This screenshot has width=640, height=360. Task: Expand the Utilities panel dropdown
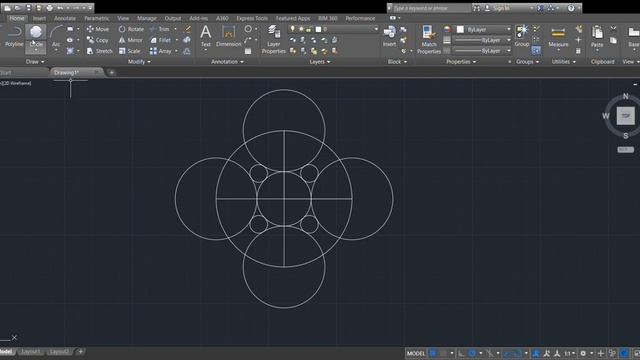click(564, 62)
